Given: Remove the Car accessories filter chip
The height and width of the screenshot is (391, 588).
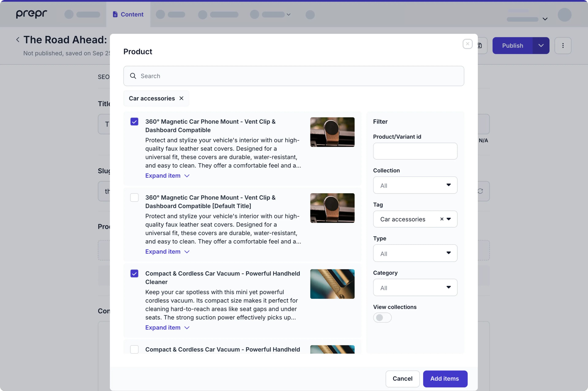Looking at the screenshot, I should pyautogui.click(x=181, y=98).
